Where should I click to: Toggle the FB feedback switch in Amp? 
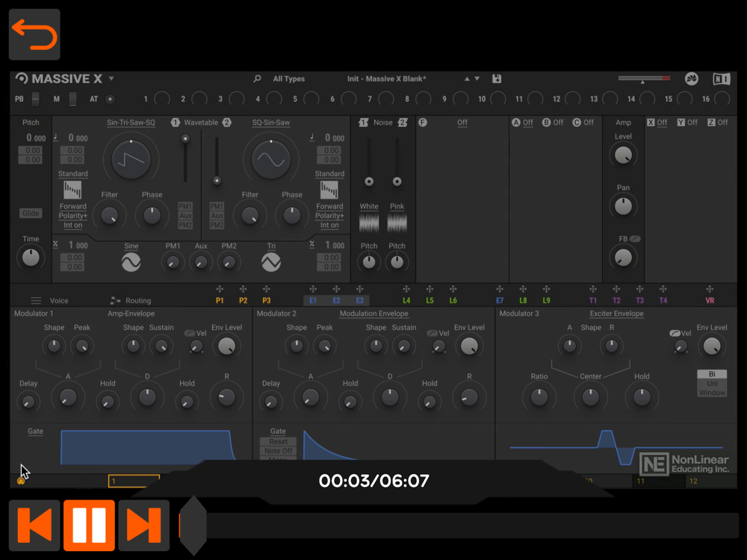pyautogui.click(x=635, y=239)
